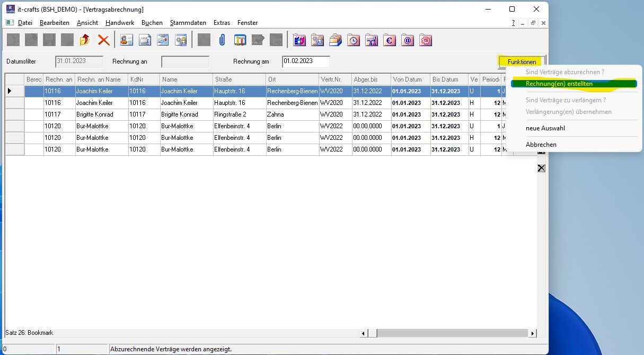
Task: Open the Extras menu
Action: click(x=222, y=23)
